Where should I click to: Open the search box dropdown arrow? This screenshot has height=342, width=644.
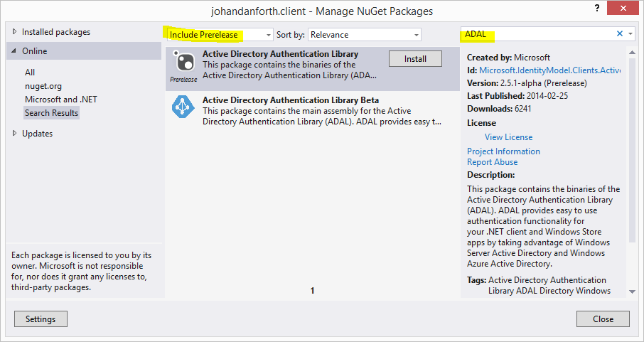click(630, 34)
